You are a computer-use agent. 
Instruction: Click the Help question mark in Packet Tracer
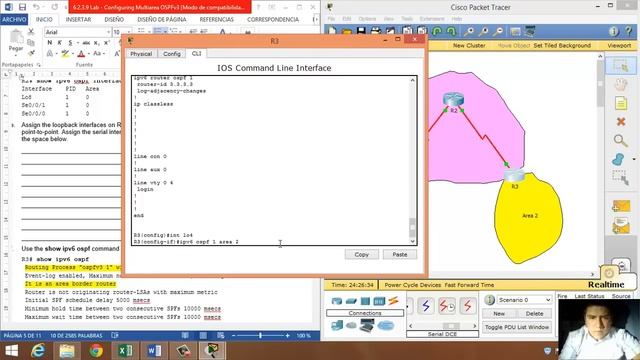[x=629, y=31]
